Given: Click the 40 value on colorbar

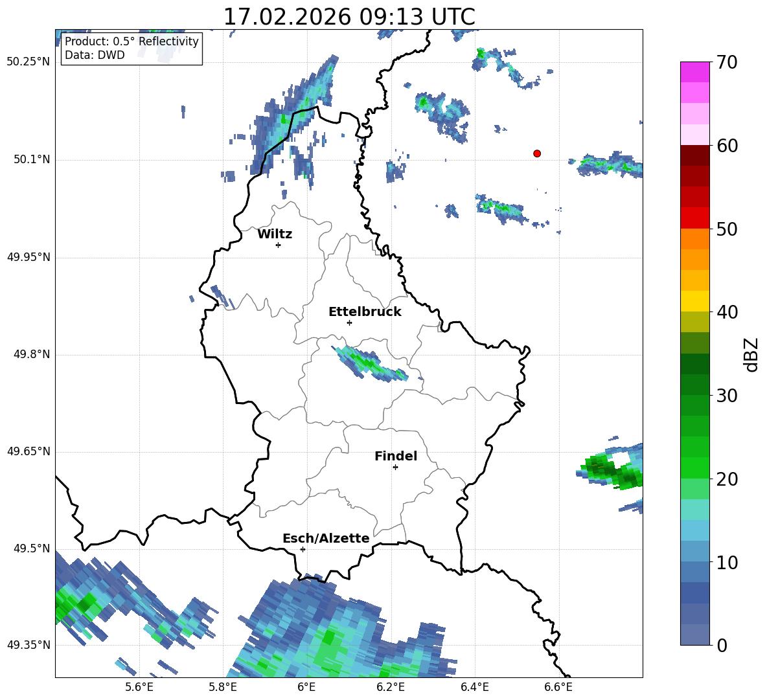Looking at the screenshot, I should click(x=727, y=312).
